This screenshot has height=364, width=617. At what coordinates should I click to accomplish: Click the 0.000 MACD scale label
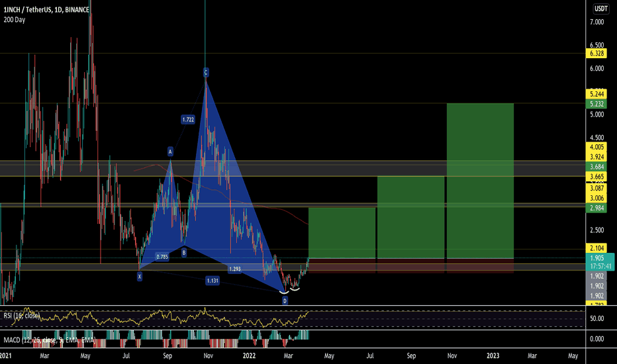[x=596, y=339]
